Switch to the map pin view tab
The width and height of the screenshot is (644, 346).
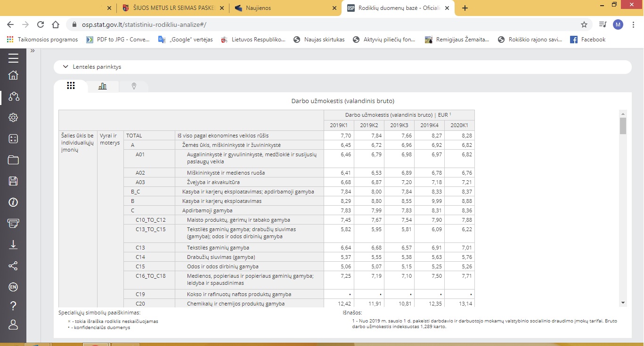[134, 86]
